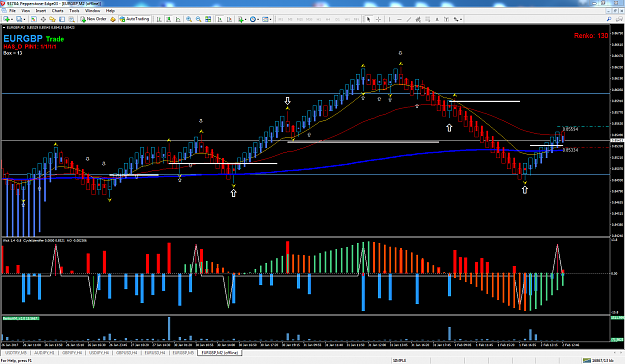Toggle the Data Window icon

(x=43, y=19)
